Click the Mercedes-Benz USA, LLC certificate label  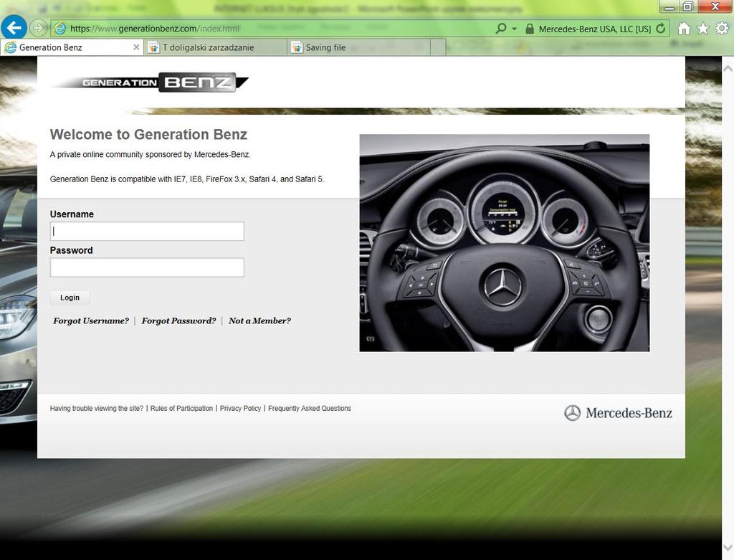[x=594, y=29]
